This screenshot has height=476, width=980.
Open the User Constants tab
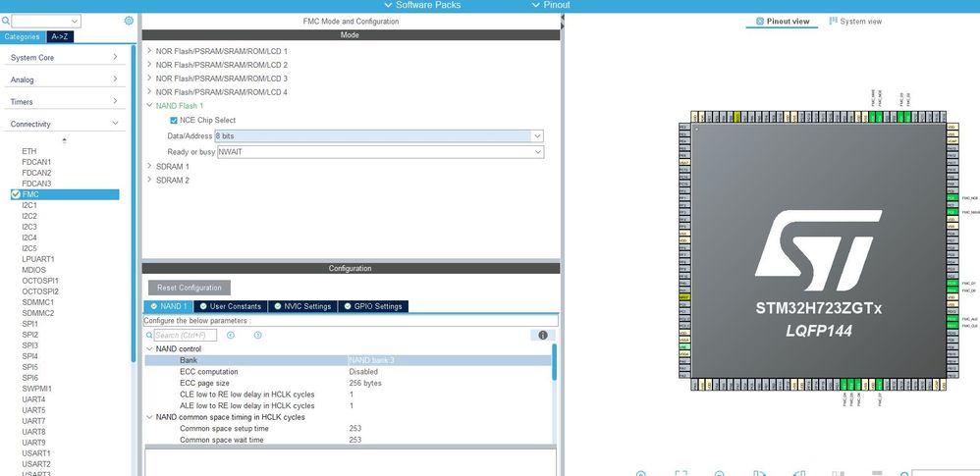tap(231, 306)
